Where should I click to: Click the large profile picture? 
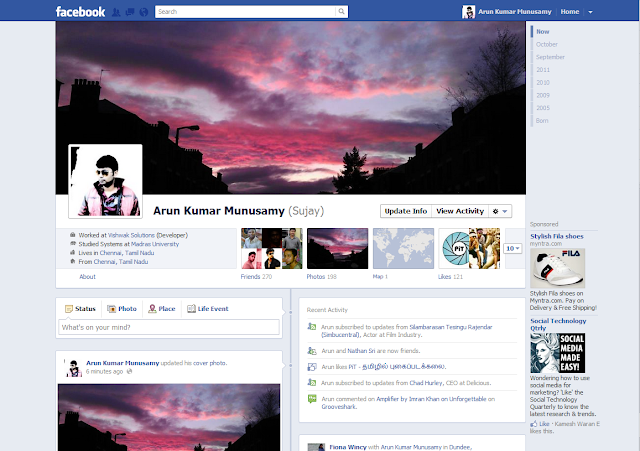(x=105, y=181)
